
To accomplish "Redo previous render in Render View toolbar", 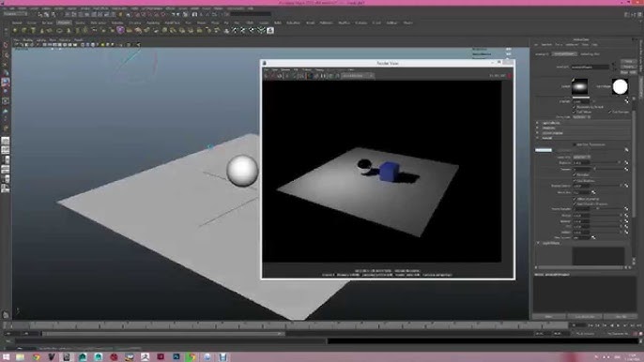I will pos(267,76).
